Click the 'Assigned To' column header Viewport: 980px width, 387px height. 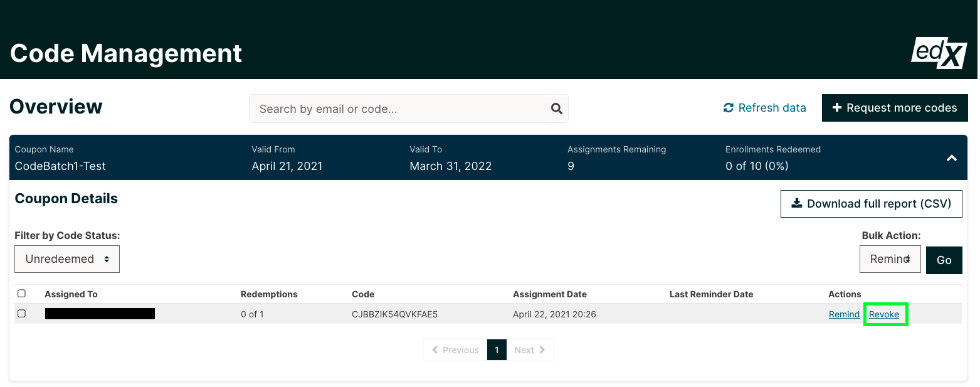(x=71, y=294)
